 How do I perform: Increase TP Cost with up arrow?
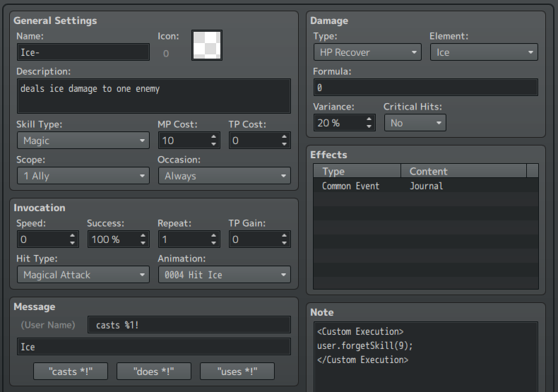(284, 136)
